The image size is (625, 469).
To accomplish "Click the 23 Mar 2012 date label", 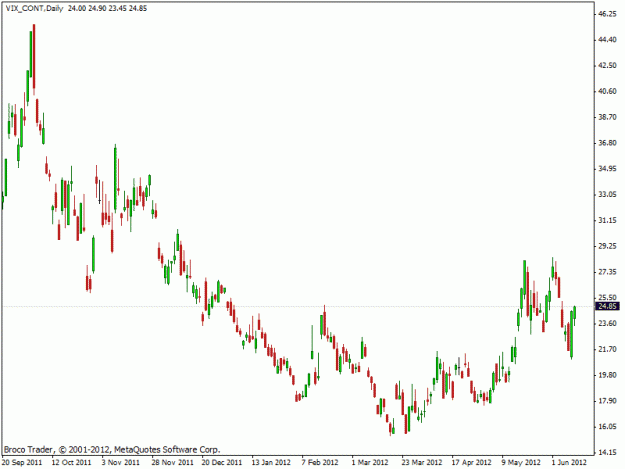I will (x=422, y=463).
